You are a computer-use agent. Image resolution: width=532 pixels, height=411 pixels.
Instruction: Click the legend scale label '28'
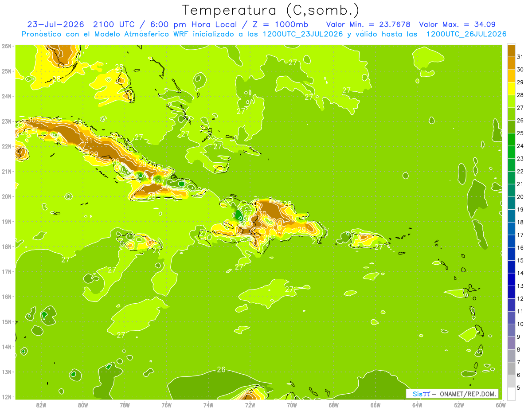pos(520,95)
